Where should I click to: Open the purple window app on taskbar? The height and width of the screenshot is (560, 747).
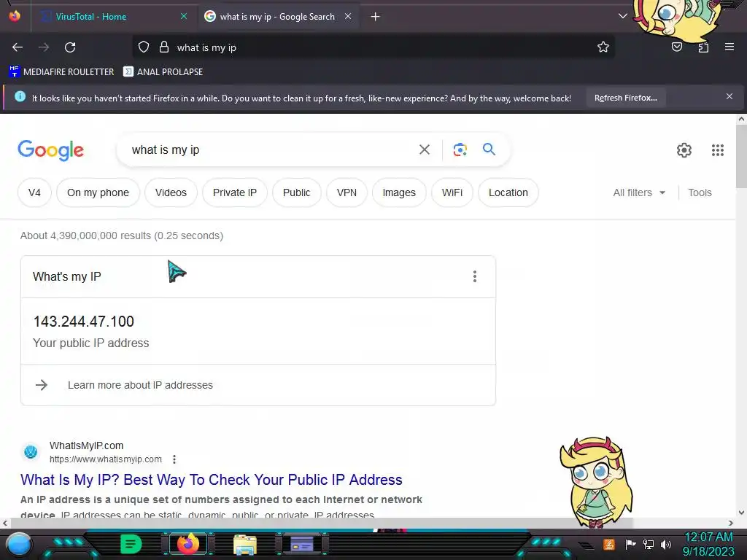point(302,544)
